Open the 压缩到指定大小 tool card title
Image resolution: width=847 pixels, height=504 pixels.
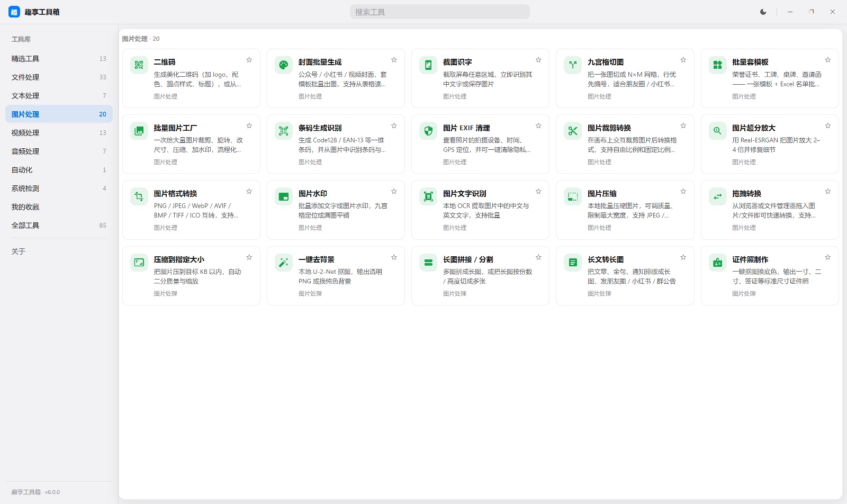(x=179, y=259)
